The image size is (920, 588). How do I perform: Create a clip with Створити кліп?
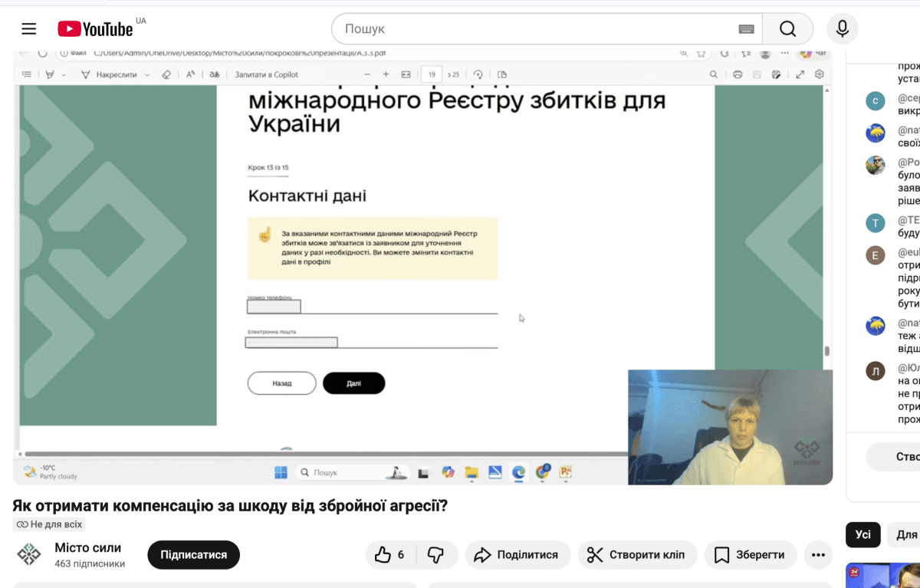tap(637, 555)
